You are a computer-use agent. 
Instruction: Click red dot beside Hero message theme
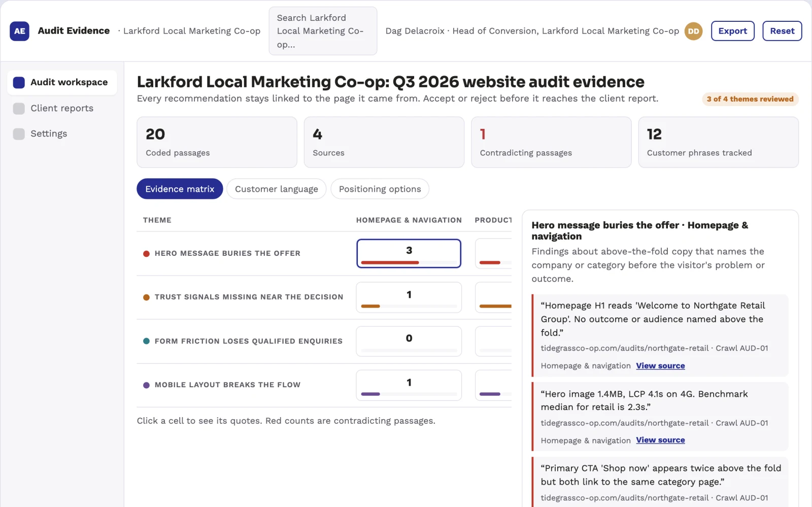coord(146,254)
